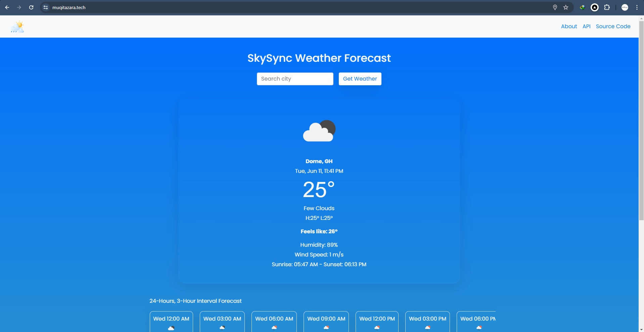
Task: Open the browser profile avatar icon
Action: tap(625, 7)
